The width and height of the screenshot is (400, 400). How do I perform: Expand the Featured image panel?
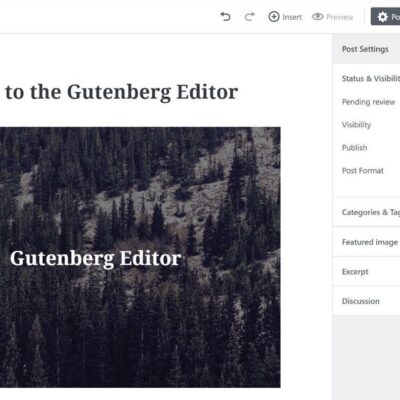pos(367,242)
